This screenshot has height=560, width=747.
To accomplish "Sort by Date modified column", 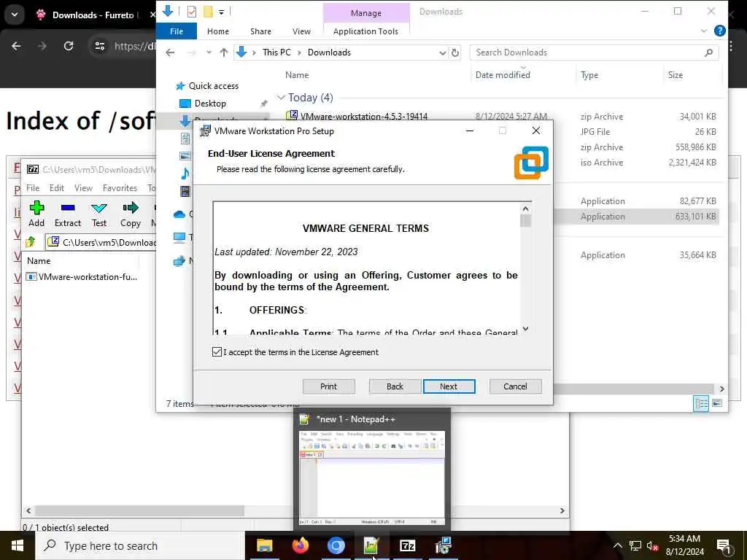I will coord(503,75).
